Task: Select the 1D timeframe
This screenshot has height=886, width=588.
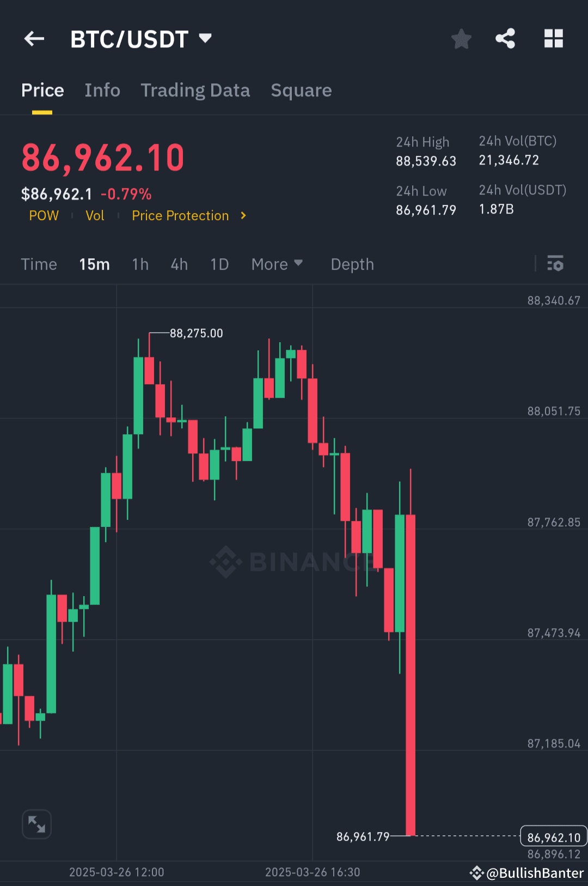Action: click(x=219, y=264)
